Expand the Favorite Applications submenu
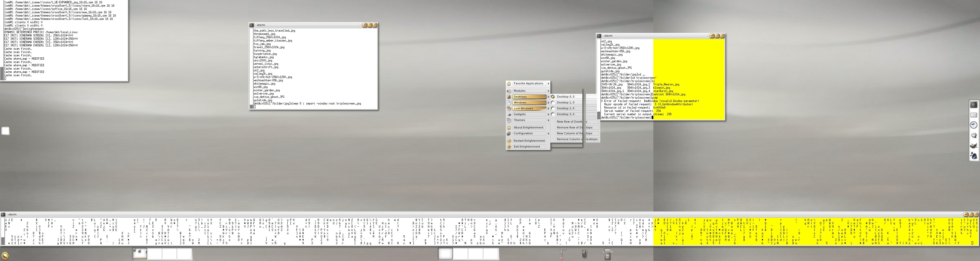 pyautogui.click(x=529, y=84)
